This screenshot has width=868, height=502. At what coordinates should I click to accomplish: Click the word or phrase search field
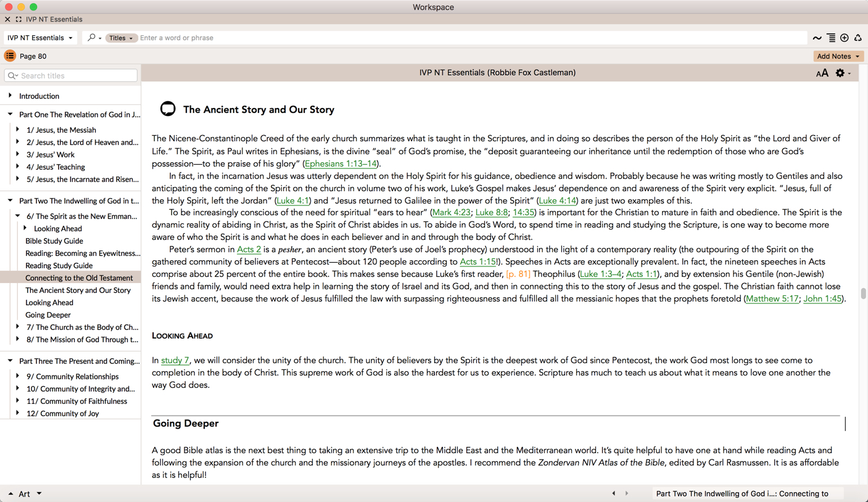pyautogui.click(x=472, y=38)
